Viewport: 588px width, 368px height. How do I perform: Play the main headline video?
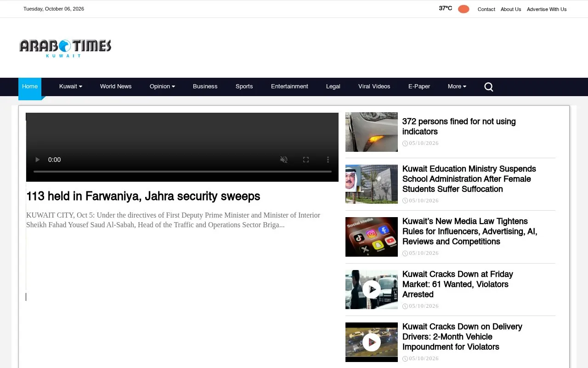coord(38,160)
